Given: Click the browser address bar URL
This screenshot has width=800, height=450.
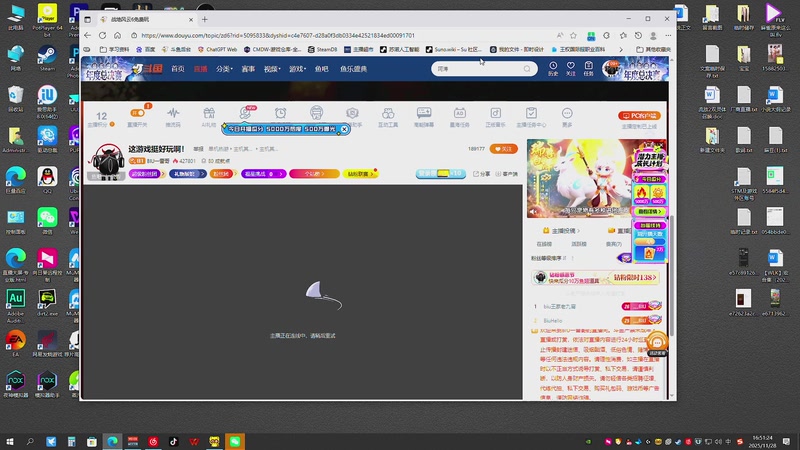Looking at the screenshot, I should [278, 35].
